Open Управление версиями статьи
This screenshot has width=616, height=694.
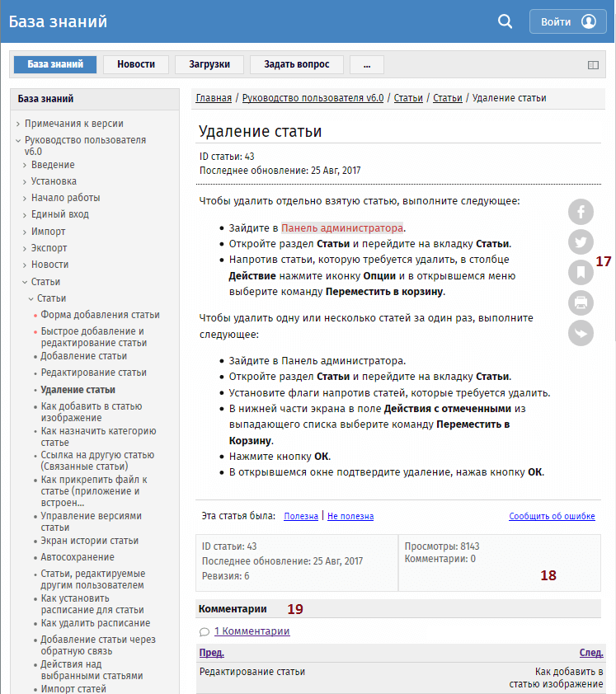92,522
